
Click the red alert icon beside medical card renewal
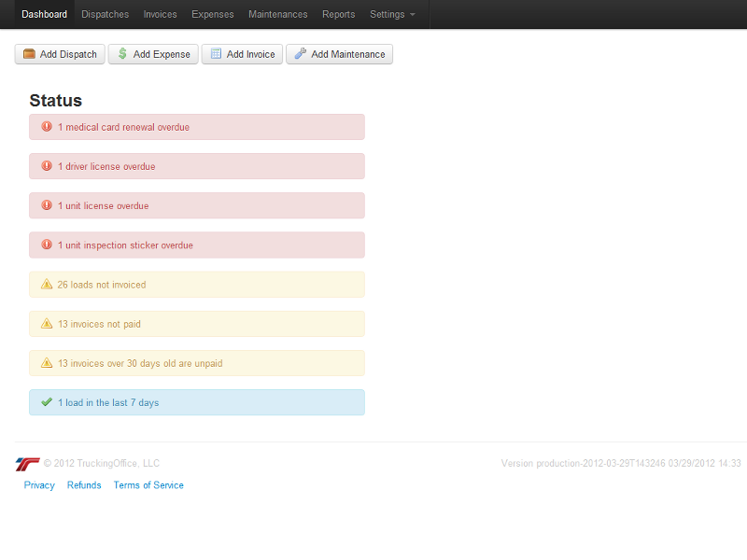pos(47,127)
